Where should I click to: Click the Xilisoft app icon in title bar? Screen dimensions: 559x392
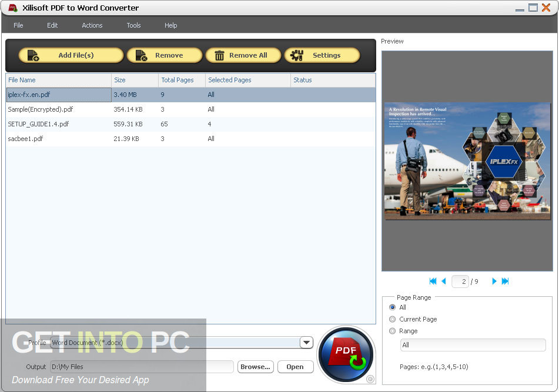coord(13,8)
